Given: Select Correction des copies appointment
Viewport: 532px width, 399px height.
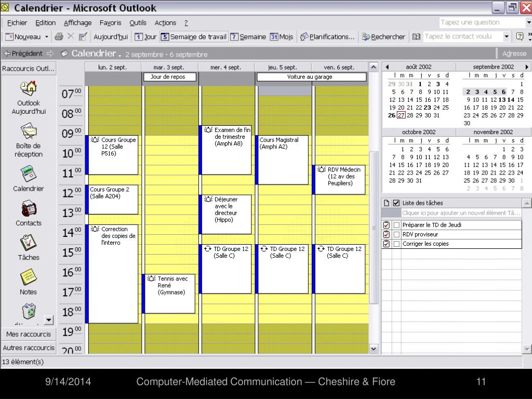Looking at the screenshot, I should point(112,274).
